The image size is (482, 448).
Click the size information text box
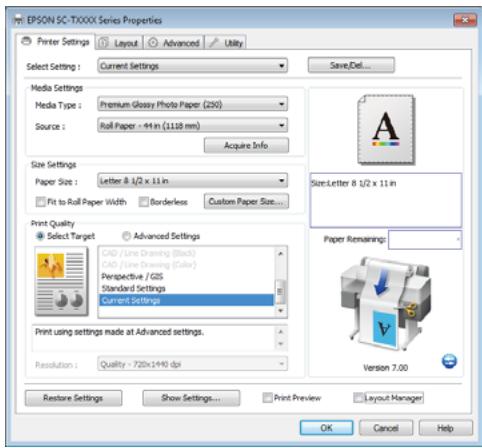point(386,200)
